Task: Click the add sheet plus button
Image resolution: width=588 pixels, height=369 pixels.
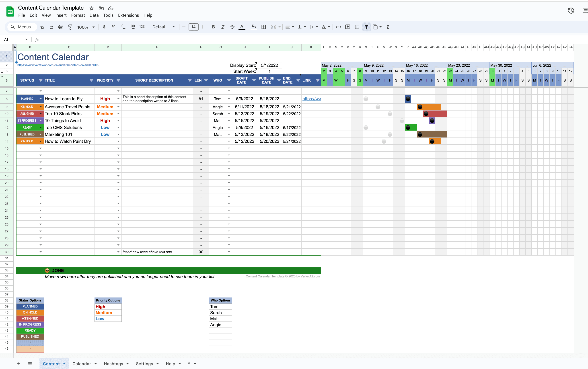Action: click(18, 364)
